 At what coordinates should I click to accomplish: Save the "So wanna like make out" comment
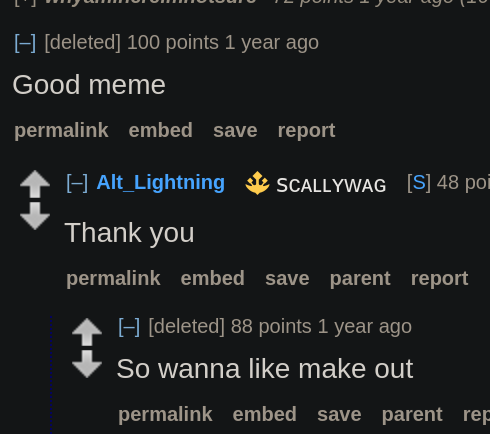(x=339, y=415)
